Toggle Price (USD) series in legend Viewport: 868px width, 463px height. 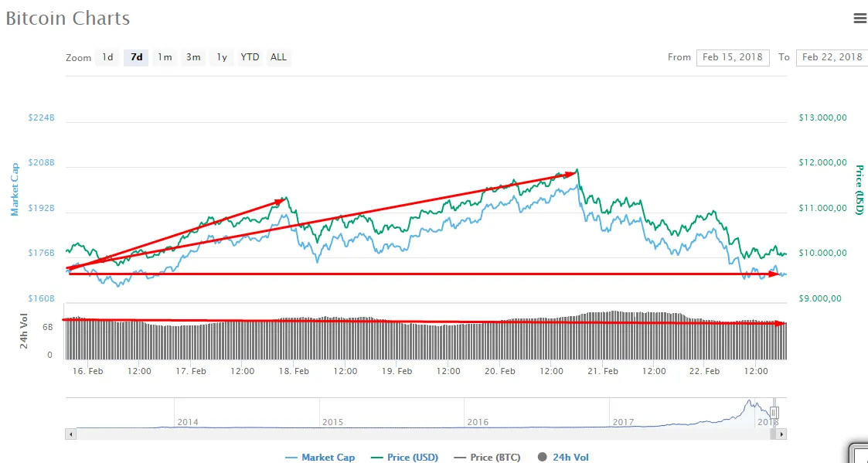pos(404,458)
